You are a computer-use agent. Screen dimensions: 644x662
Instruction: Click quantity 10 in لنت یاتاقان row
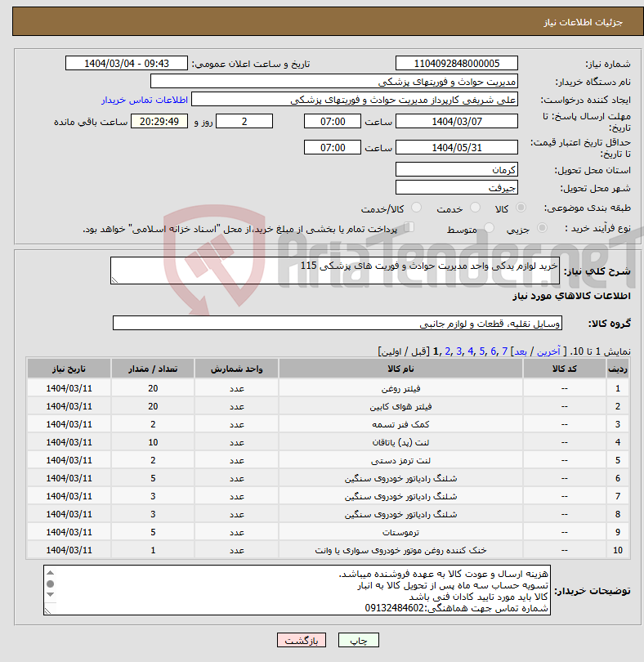pos(153,442)
